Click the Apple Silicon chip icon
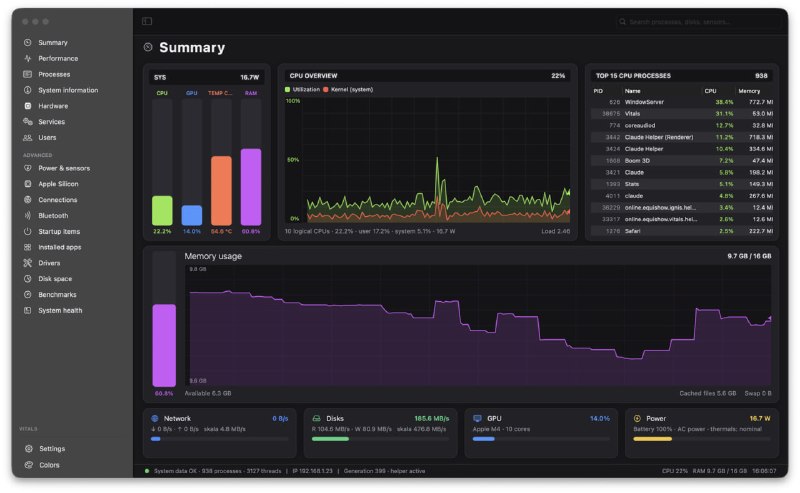 point(28,184)
